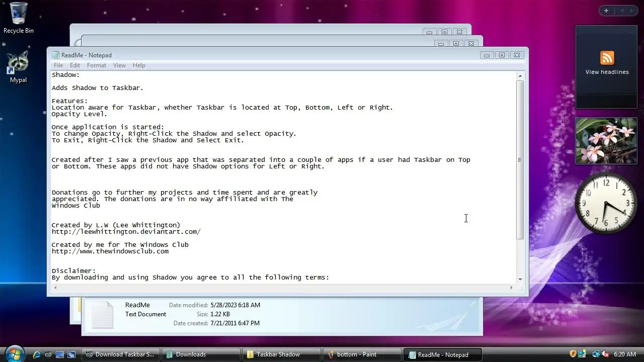The image size is (644, 362).
Task: Click Date created value 7/21/2011 6:47 PM
Action: point(235,323)
